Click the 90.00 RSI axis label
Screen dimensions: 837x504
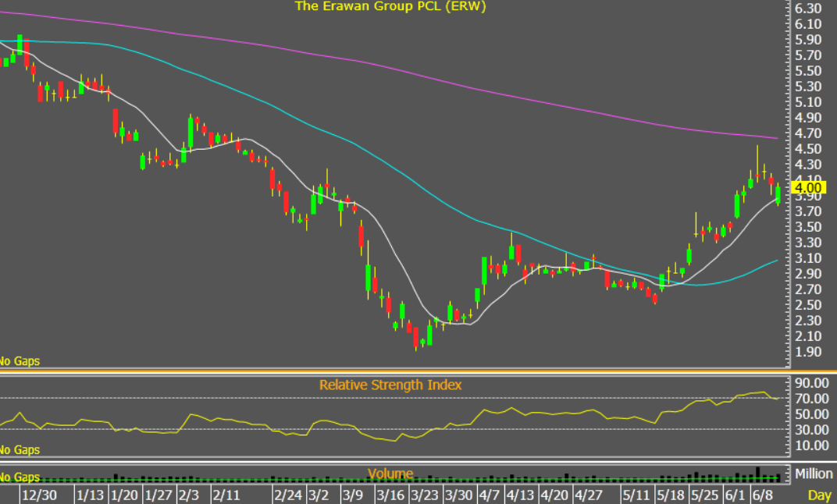811,383
